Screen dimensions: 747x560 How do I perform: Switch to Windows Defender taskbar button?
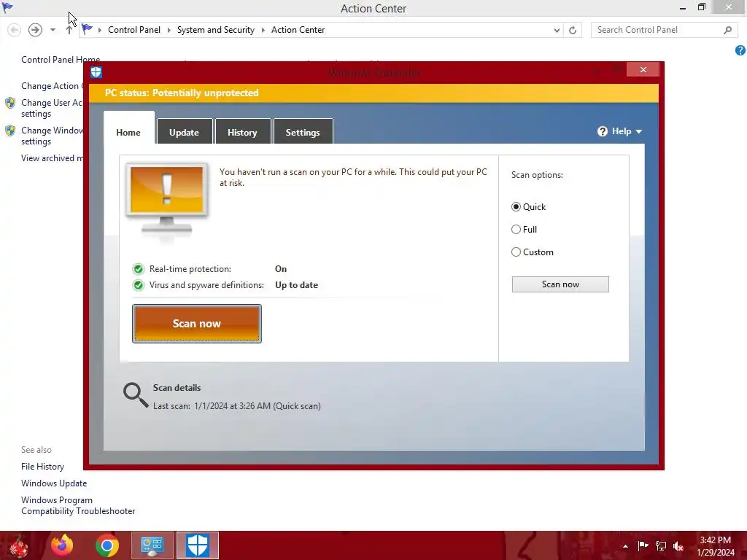(x=198, y=545)
